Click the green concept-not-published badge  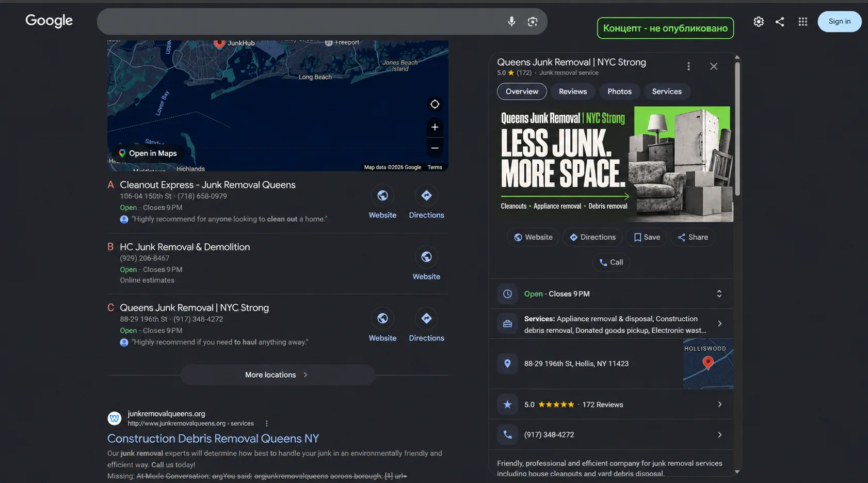tap(665, 28)
